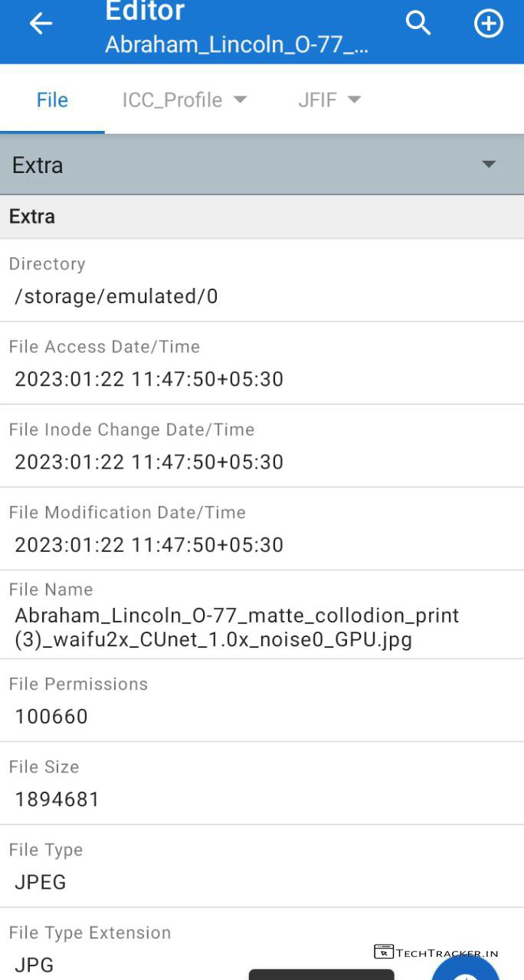Select the File Type JPEG entry
524x980 pixels.
[x=41, y=882]
